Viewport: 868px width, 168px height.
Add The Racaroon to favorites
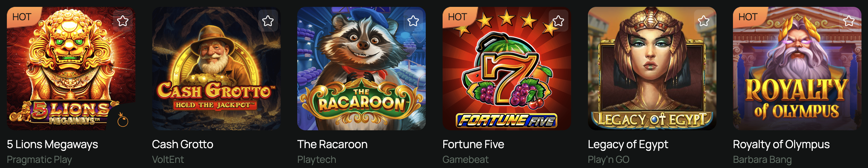click(x=413, y=21)
